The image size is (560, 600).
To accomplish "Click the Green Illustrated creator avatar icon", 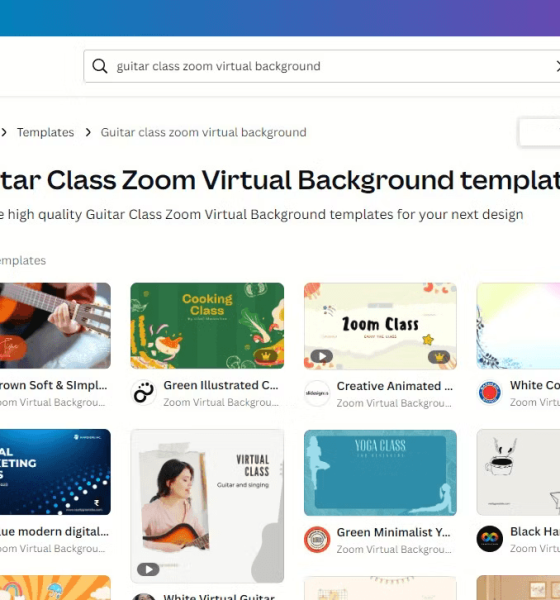I will coord(144,393).
